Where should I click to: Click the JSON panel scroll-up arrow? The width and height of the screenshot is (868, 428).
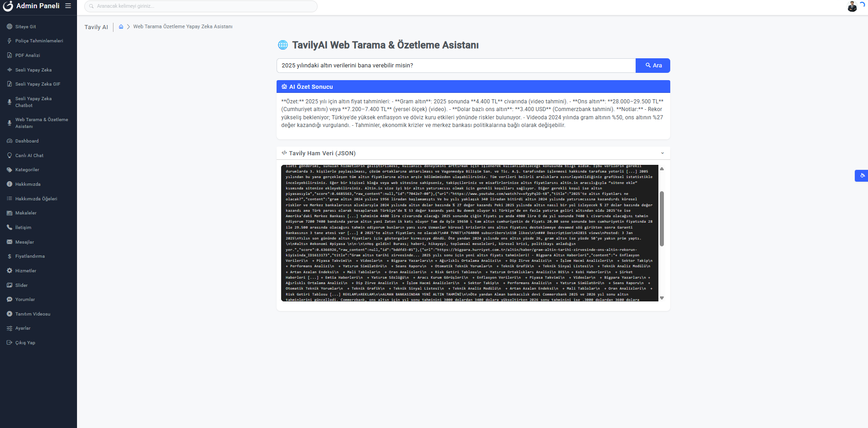[x=662, y=169]
